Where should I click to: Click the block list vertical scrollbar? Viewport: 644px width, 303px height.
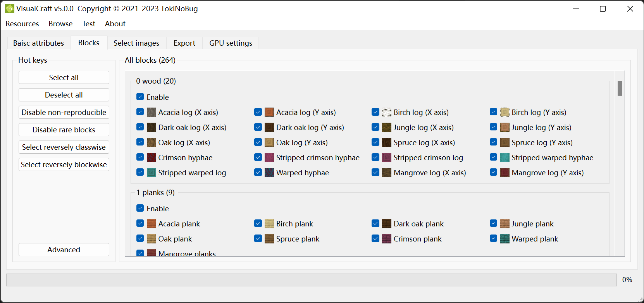pyautogui.click(x=620, y=163)
